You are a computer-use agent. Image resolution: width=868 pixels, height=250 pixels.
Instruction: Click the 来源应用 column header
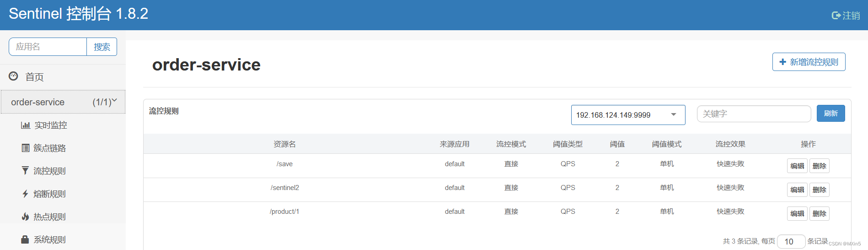pos(455,144)
